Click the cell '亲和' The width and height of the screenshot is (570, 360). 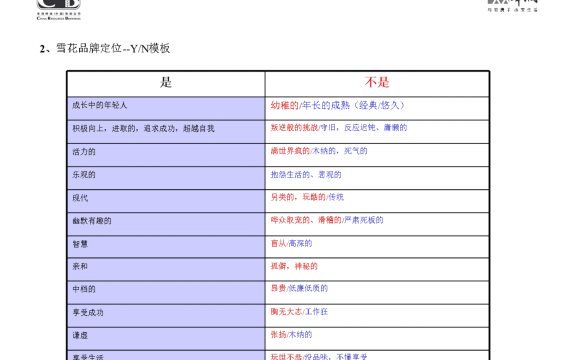pyautogui.click(x=166, y=269)
